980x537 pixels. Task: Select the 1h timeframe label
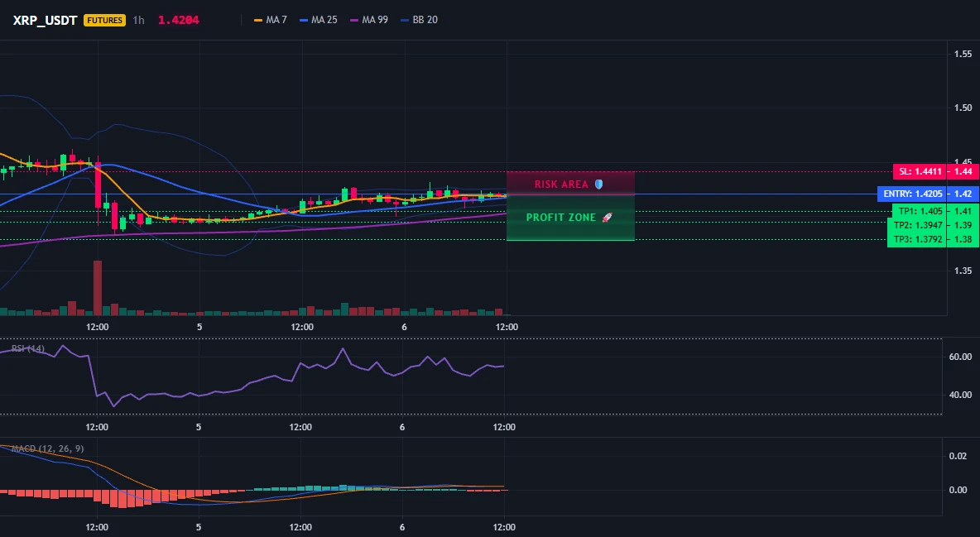139,20
